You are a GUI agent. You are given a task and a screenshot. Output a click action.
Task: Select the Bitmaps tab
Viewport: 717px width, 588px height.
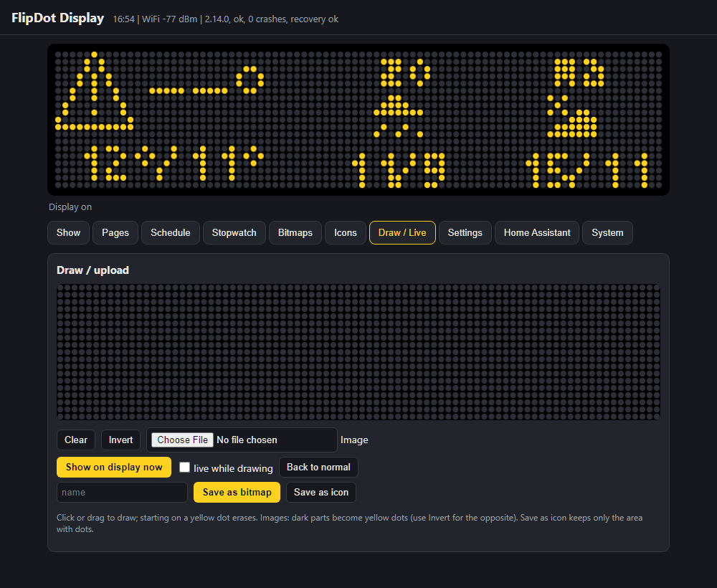[x=295, y=233]
